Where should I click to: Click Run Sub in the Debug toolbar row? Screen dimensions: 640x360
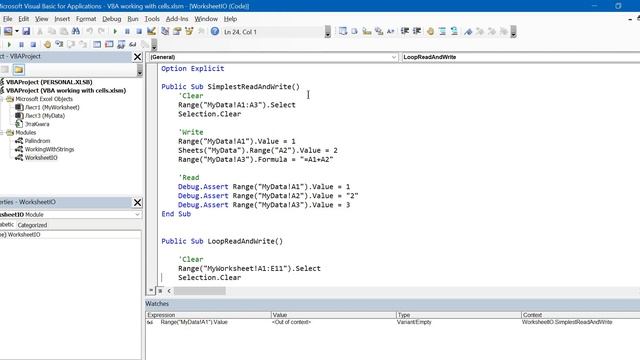click(9, 44)
